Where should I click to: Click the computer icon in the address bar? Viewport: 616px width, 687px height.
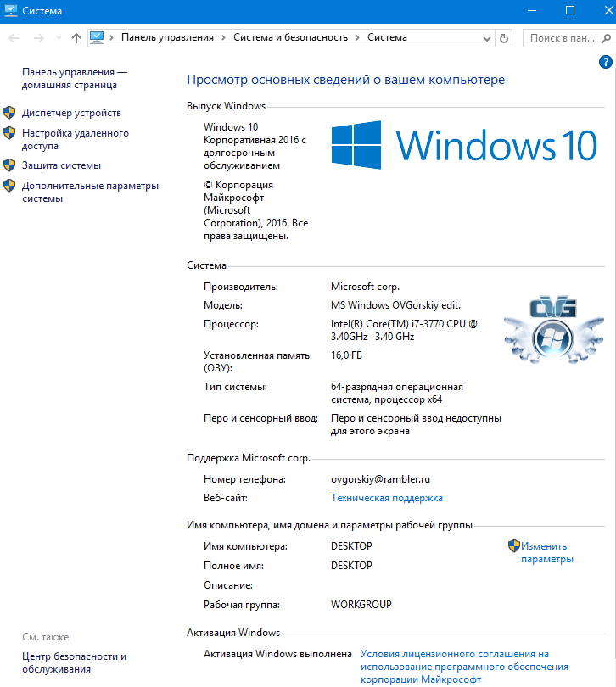tap(97, 37)
